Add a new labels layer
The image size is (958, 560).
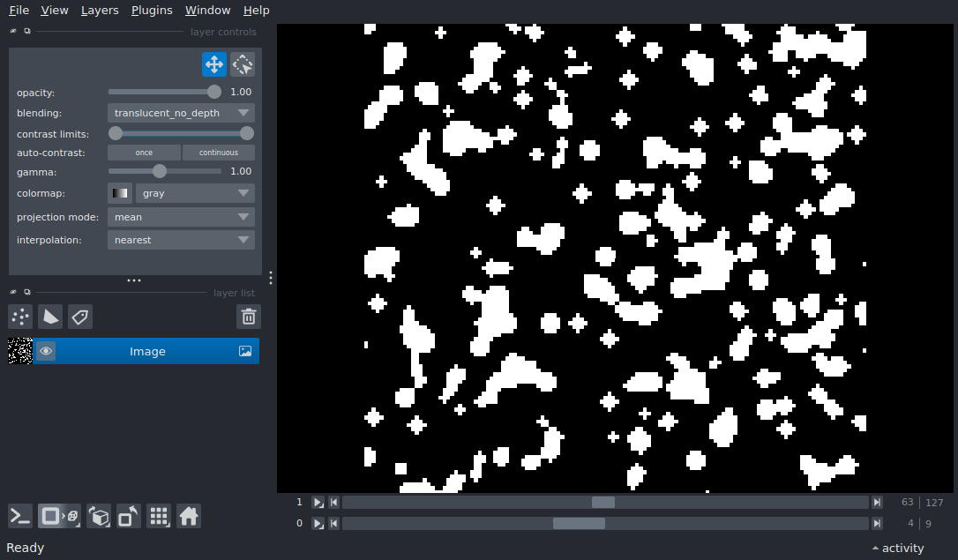point(80,317)
